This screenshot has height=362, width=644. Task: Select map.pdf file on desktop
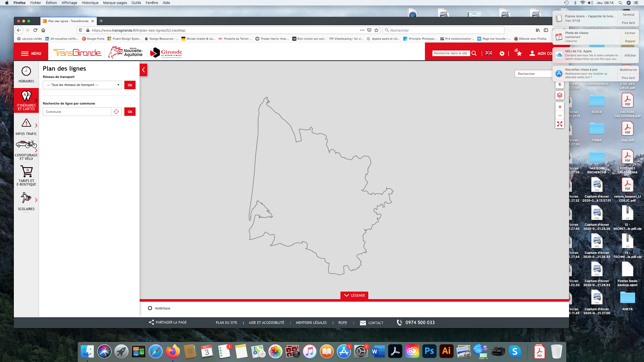point(627,131)
